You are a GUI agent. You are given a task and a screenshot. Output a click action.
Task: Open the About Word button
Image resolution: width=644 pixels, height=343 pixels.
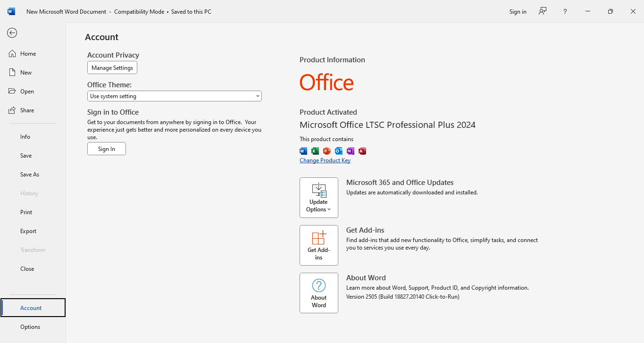click(319, 293)
